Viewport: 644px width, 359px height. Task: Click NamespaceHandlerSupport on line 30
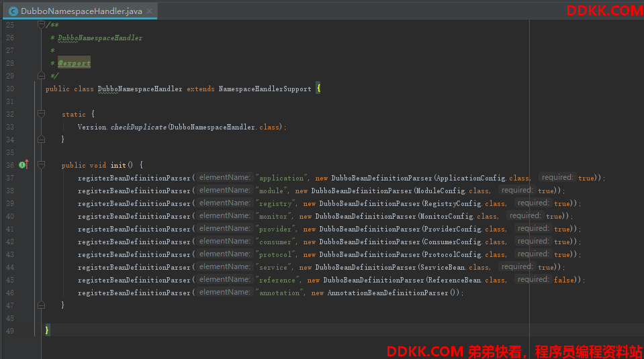pos(265,89)
